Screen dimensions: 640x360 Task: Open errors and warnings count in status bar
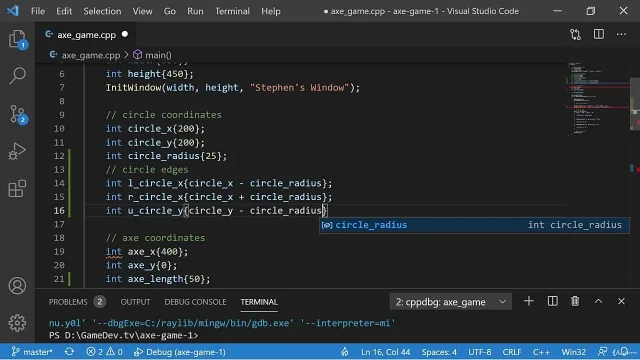click(104, 352)
